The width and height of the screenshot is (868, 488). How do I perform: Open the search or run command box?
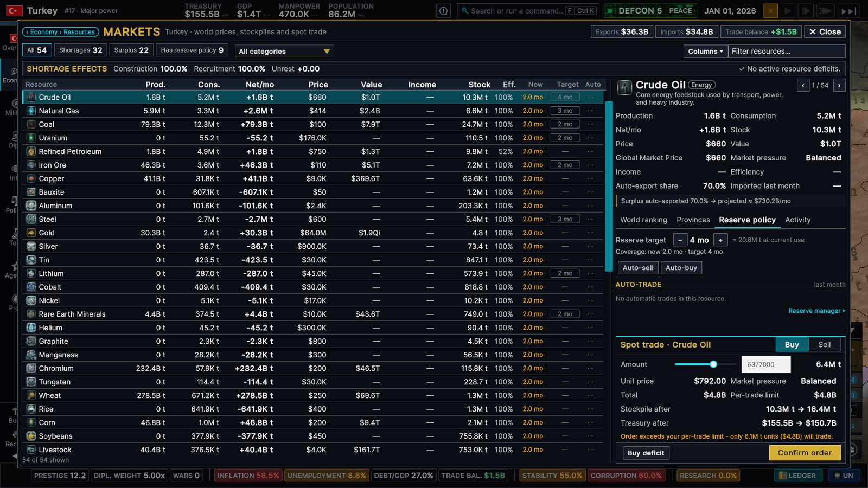click(528, 11)
